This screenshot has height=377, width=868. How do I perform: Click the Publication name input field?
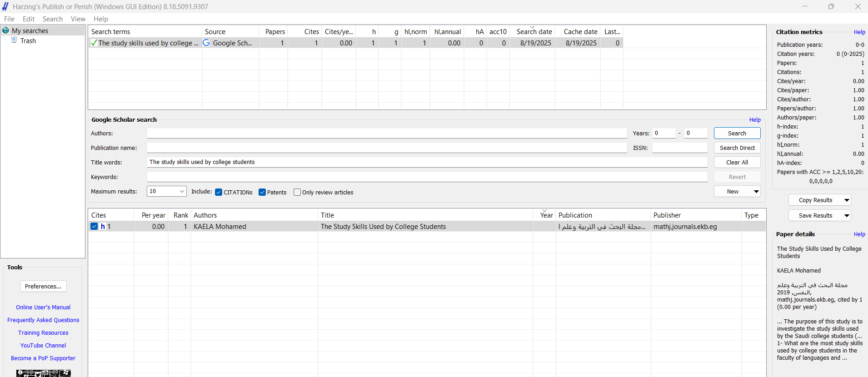point(387,148)
